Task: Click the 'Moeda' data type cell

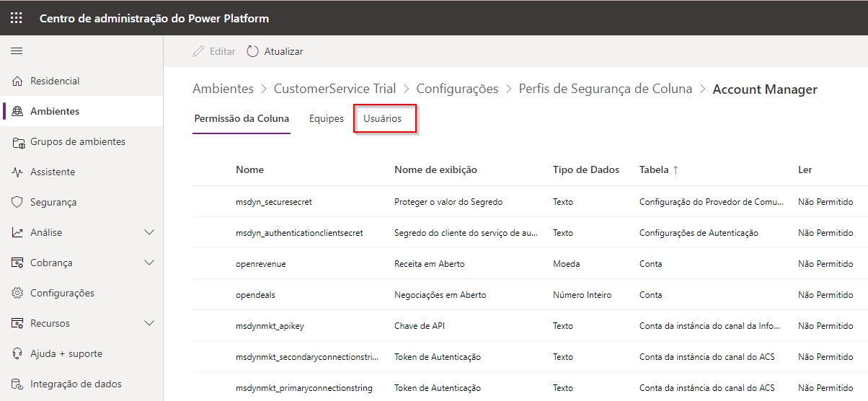Action: (567, 264)
